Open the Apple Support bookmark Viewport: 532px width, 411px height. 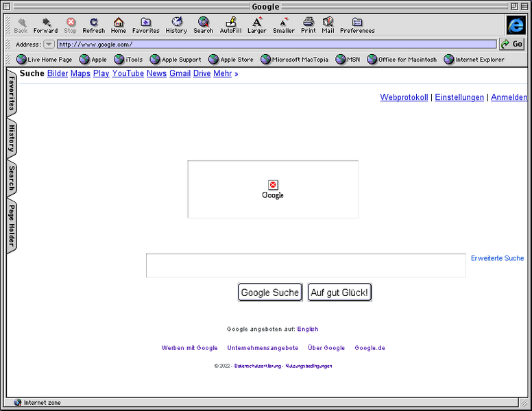point(176,60)
